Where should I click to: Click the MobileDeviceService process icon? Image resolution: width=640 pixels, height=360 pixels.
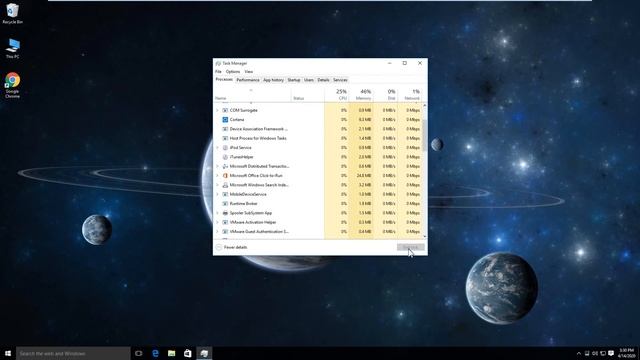point(225,194)
